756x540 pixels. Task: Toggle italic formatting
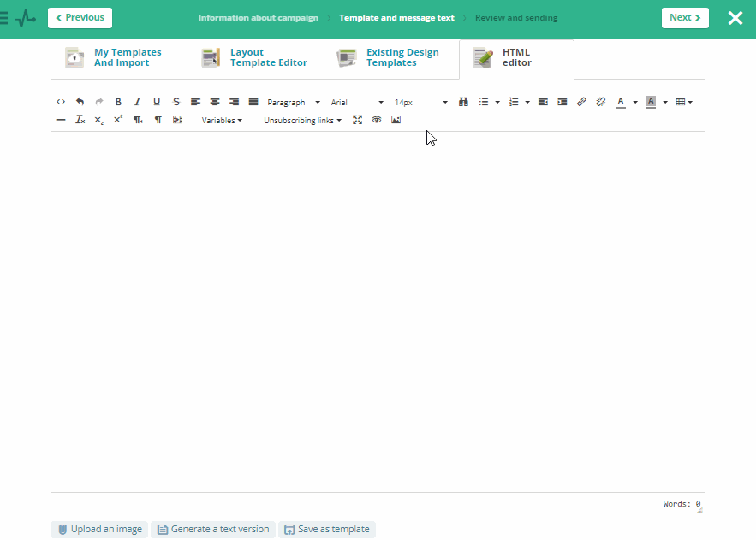(x=137, y=102)
